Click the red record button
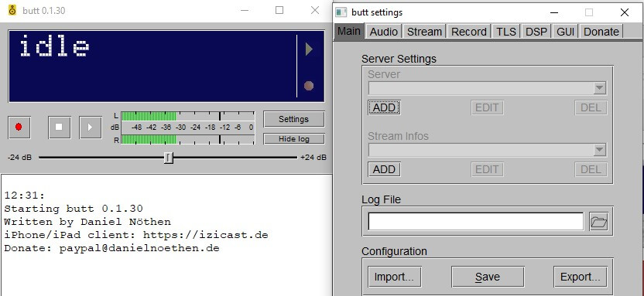 19,127
